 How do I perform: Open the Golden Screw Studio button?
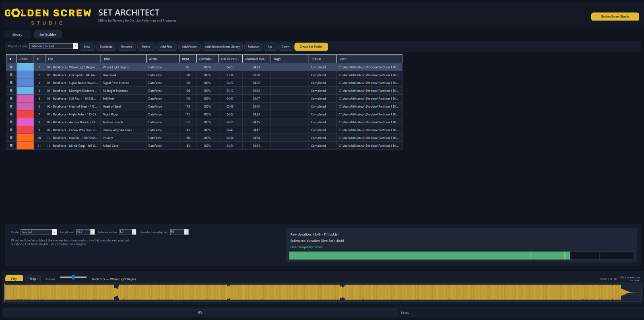(615, 17)
